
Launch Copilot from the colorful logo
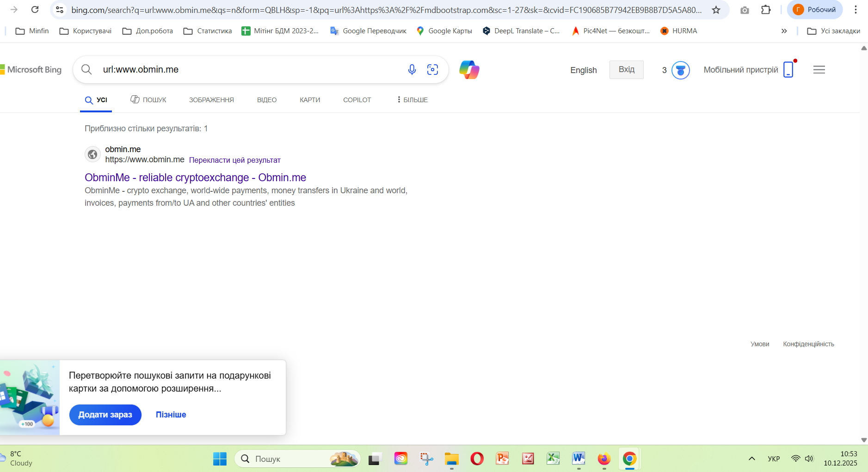tap(469, 70)
